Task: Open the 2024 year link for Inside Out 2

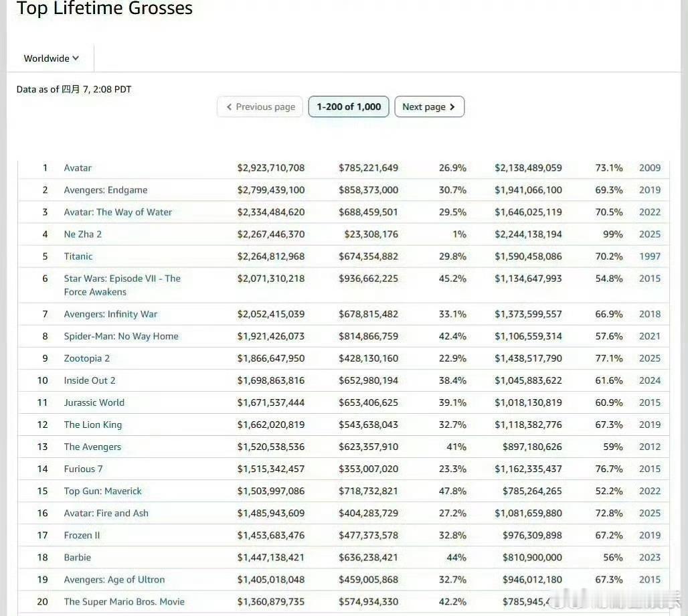Action: tap(649, 380)
